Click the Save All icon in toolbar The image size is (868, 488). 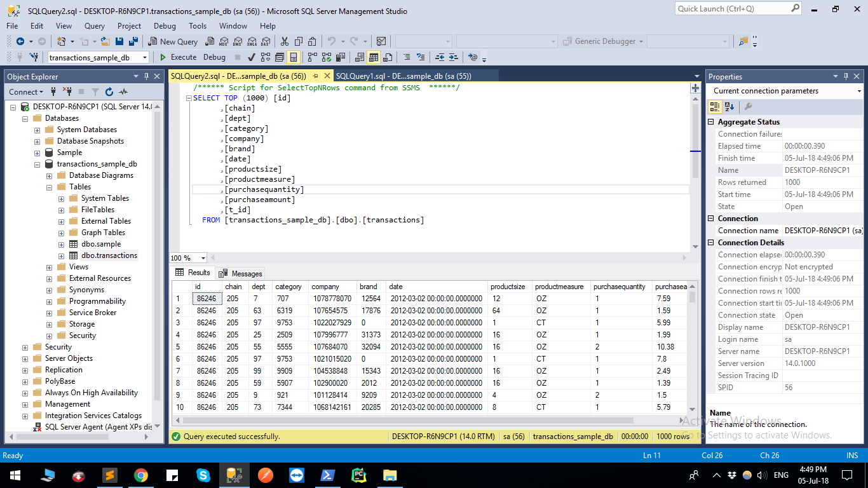133,41
